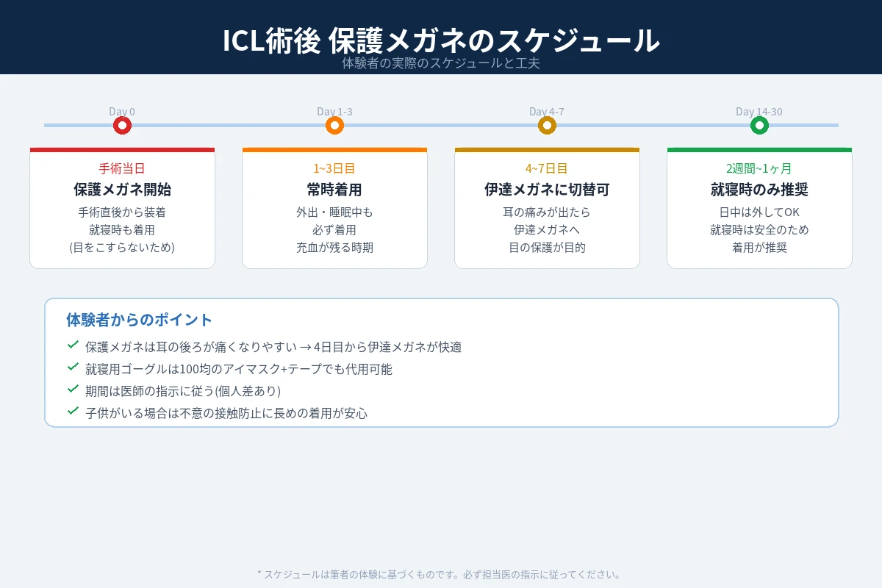Open the 保護メガネ開始 card
Screen dimensions: 882x588
click(x=122, y=190)
